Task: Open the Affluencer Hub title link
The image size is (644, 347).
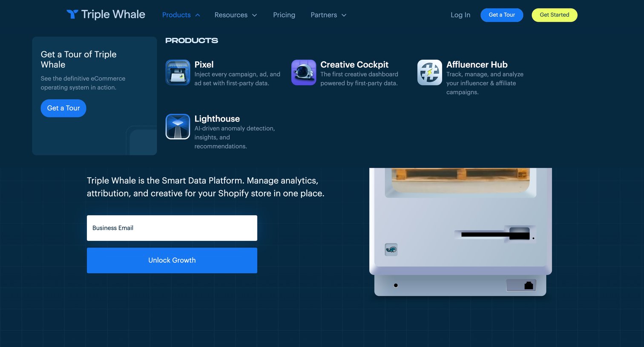Action: pos(477,65)
